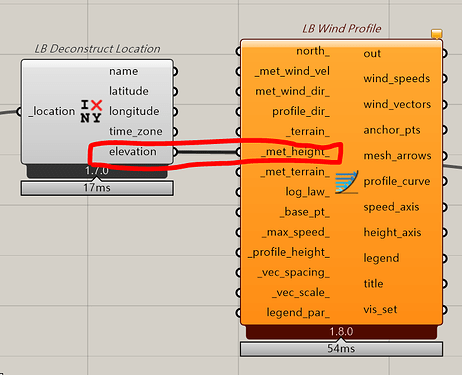The image size is (462, 375).
Task: Click the wind profile curve icon
Action: coord(347,182)
